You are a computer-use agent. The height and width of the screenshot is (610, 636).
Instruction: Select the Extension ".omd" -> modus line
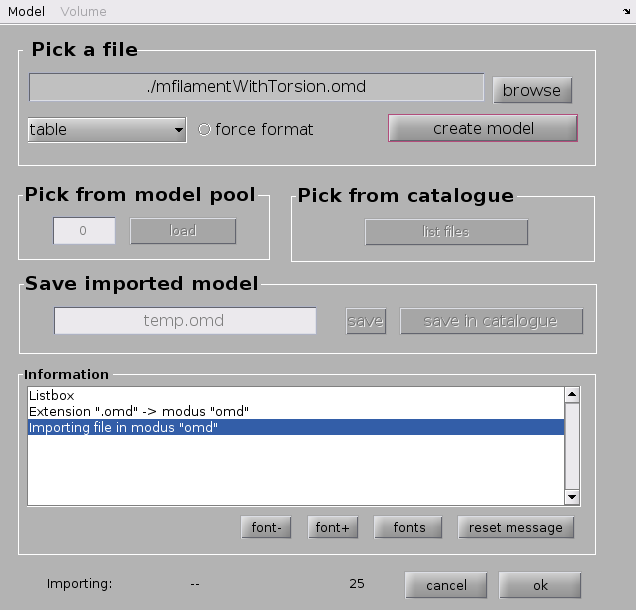click(x=296, y=411)
